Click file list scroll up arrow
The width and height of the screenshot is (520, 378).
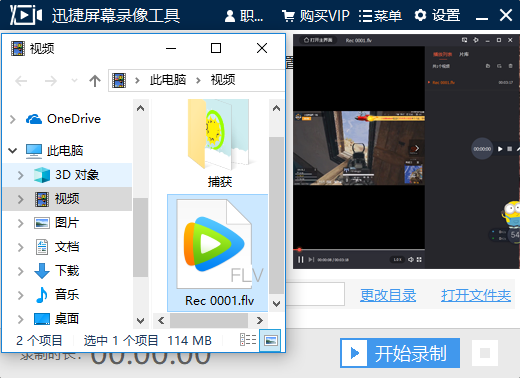276,108
